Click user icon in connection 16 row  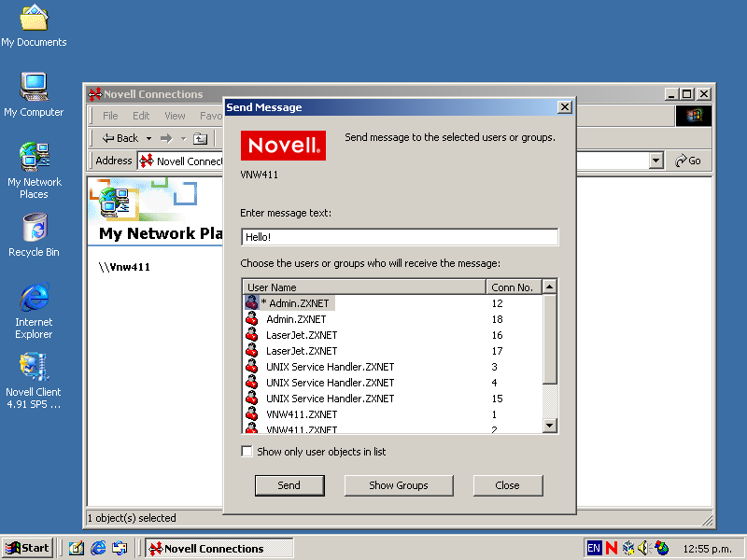pyautogui.click(x=251, y=335)
